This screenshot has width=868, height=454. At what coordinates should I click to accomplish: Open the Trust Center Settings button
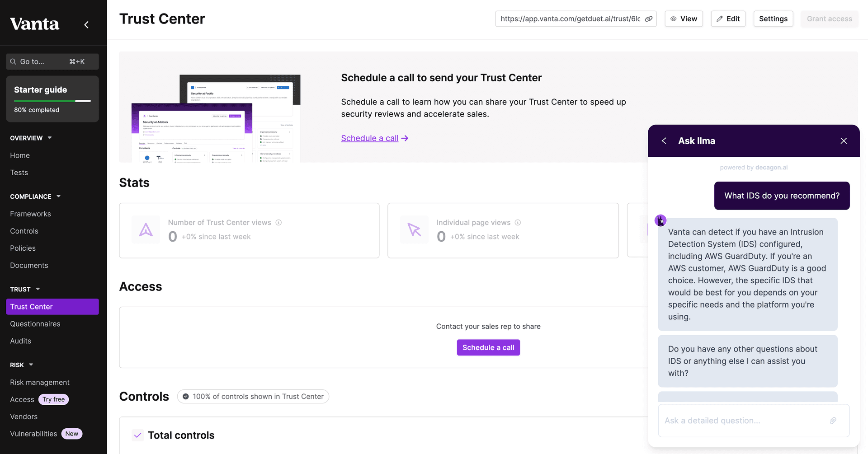(773, 19)
